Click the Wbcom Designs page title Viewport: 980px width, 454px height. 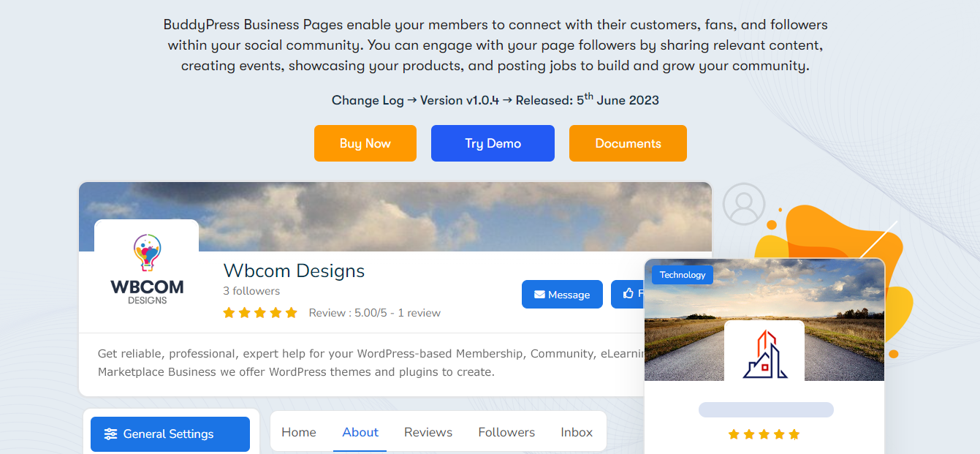tap(294, 270)
